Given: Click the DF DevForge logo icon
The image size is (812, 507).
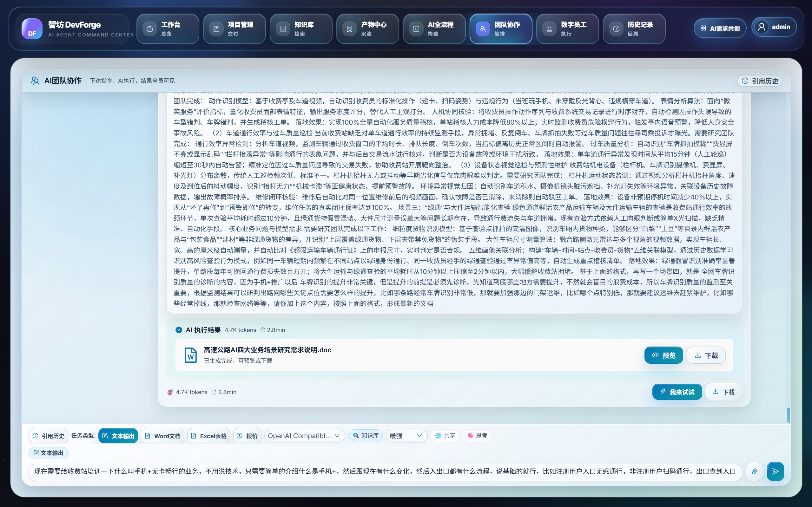Looking at the screenshot, I should 32,29.
